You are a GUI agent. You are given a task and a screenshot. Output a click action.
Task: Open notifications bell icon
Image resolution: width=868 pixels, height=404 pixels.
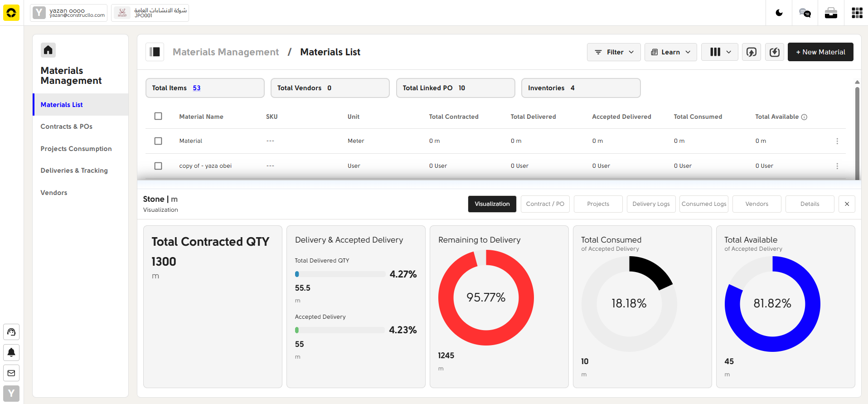pos(11,352)
